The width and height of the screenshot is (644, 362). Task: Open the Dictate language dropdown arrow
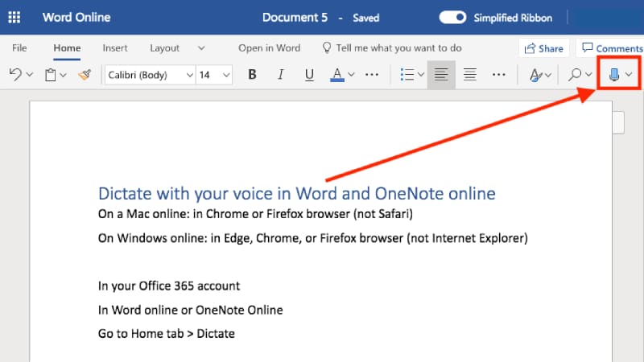pos(629,74)
